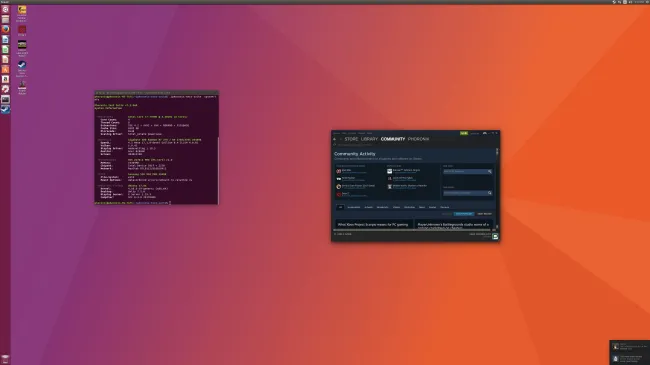The height and width of the screenshot is (365, 650).
Task: Click the magnifier icon in the upper search field
Action: (x=490, y=171)
